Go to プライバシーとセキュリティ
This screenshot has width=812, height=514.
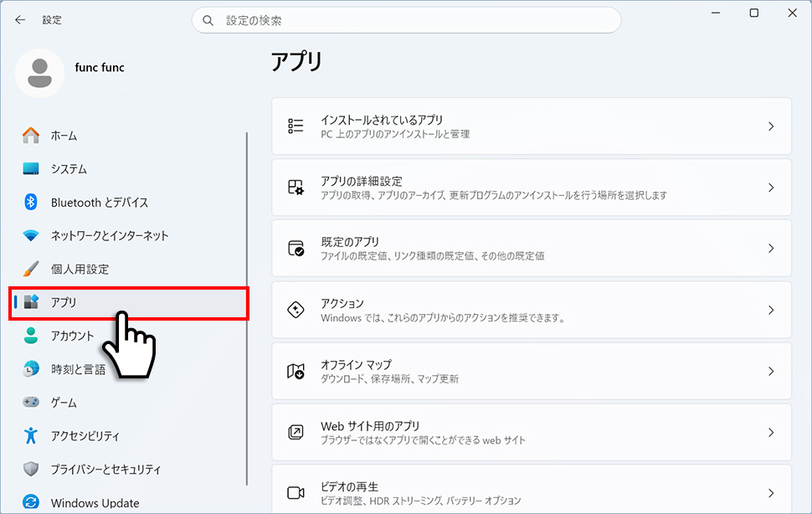click(x=127, y=469)
